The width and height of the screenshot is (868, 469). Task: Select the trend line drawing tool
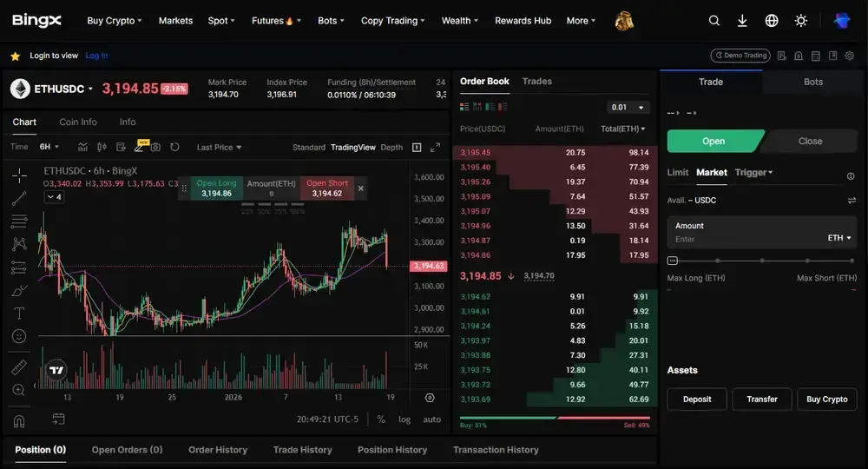coord(19,198)
